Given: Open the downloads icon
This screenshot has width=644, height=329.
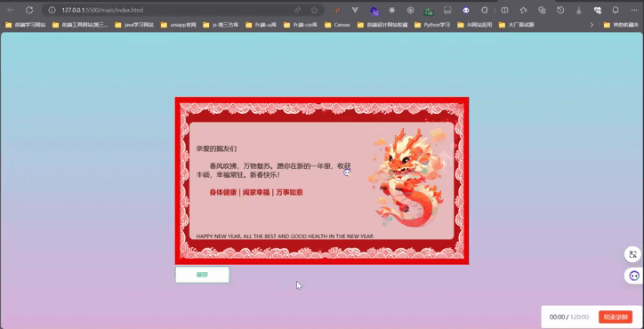Looking at the screenshot, I should pos(579,11).
